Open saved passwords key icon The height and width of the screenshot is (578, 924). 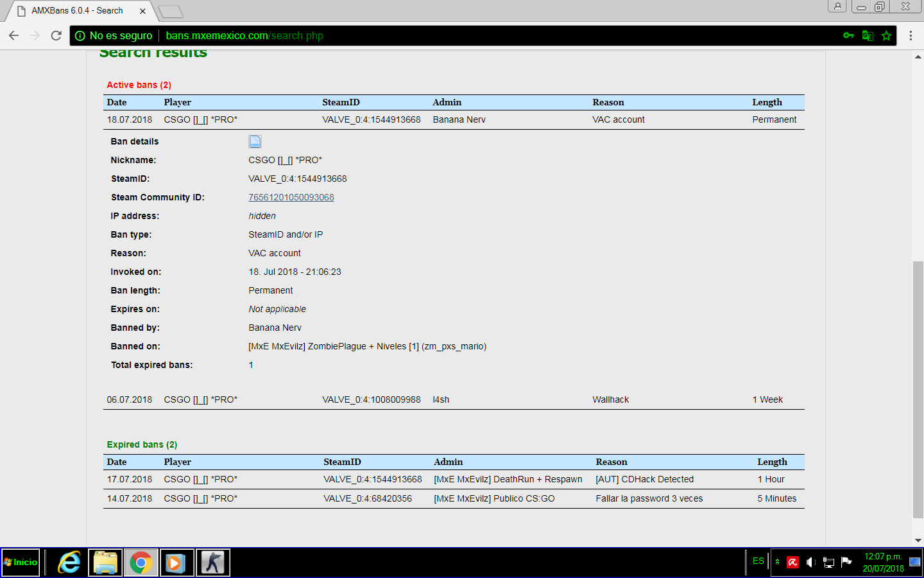coord(848,35)
